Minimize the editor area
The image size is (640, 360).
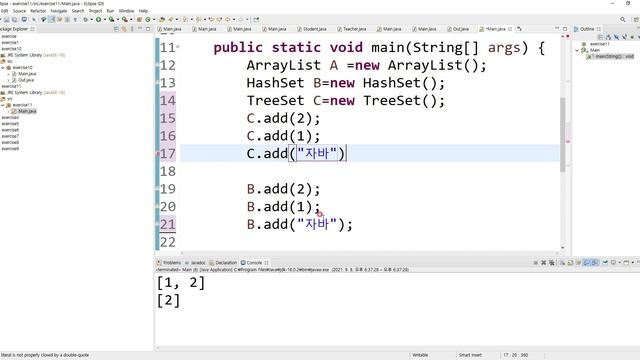(557, 29)
